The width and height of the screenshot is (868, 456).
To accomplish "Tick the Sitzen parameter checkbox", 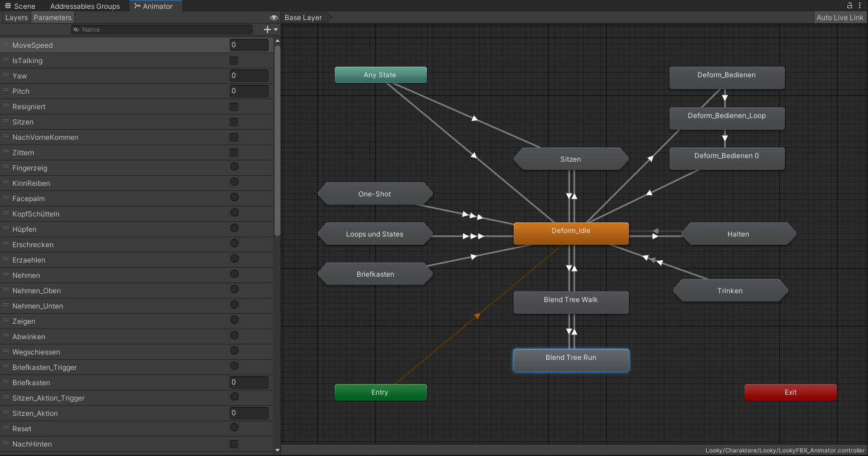I will point(234,122).
